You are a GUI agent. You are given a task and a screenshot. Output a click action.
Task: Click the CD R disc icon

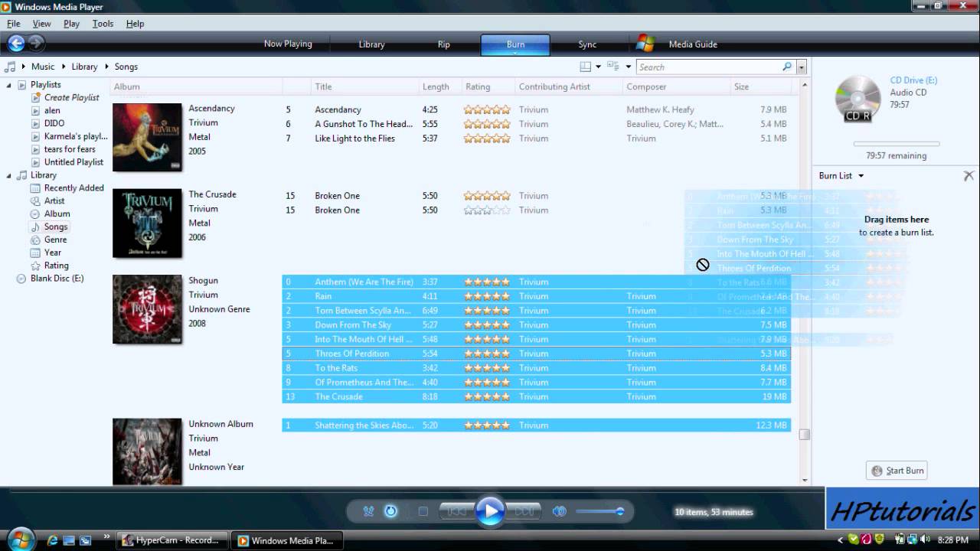(x=857, y=99)
